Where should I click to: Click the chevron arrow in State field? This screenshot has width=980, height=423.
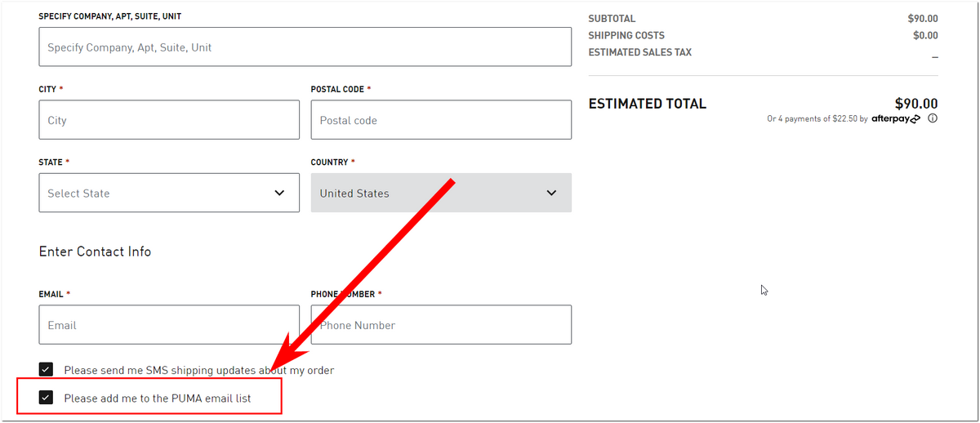(279, 194)
